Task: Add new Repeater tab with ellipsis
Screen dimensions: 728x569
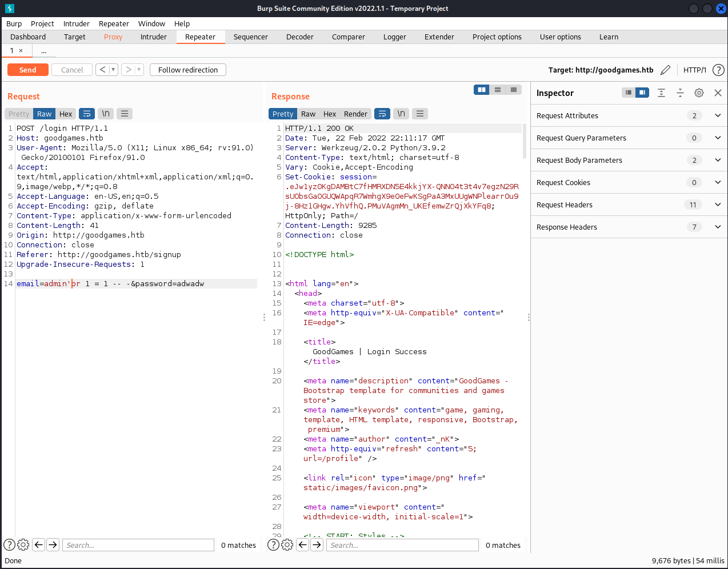Action: click(x=43, y=51)
